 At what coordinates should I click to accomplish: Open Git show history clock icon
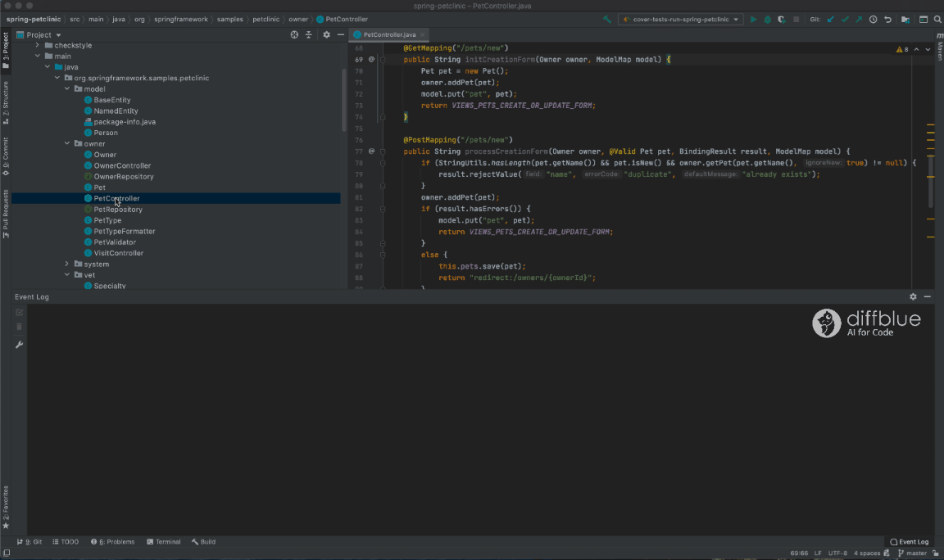[x=873, y=20]
